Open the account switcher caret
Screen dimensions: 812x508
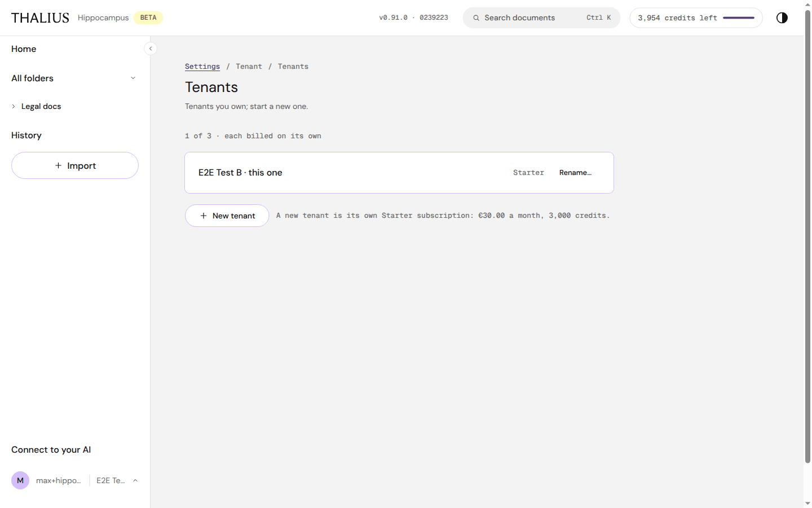click(135, 480)
